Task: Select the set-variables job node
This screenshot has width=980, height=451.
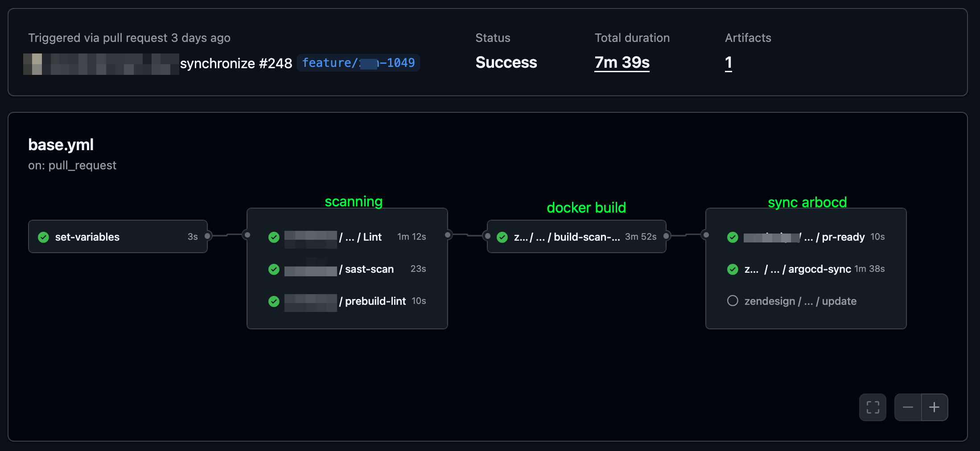Action: 118,237
